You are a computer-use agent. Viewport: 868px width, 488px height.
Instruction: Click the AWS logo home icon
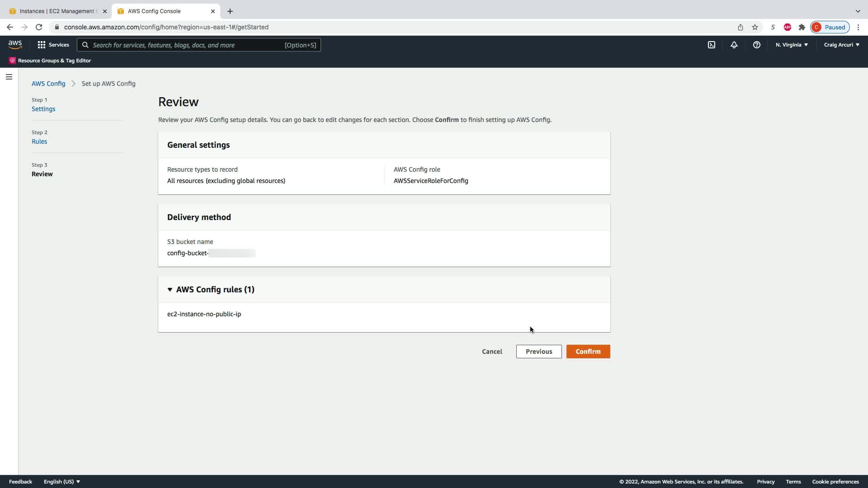coord(15,44)
